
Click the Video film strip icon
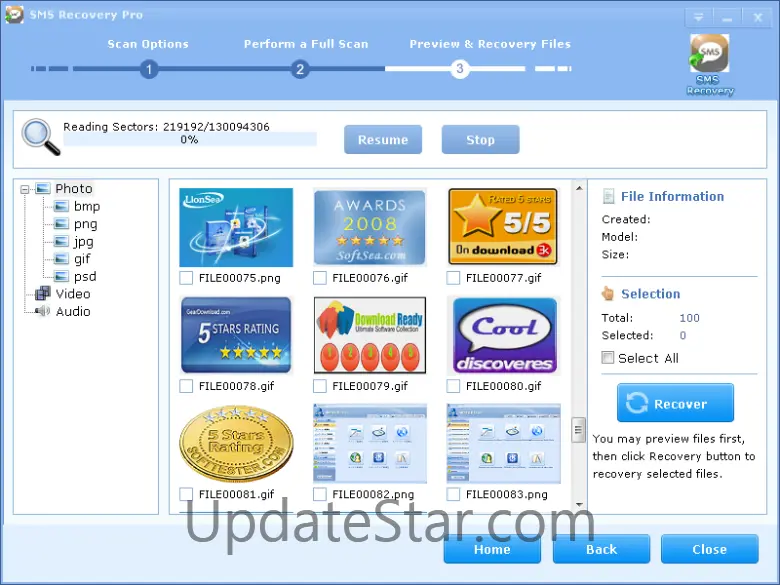point(43,293)
